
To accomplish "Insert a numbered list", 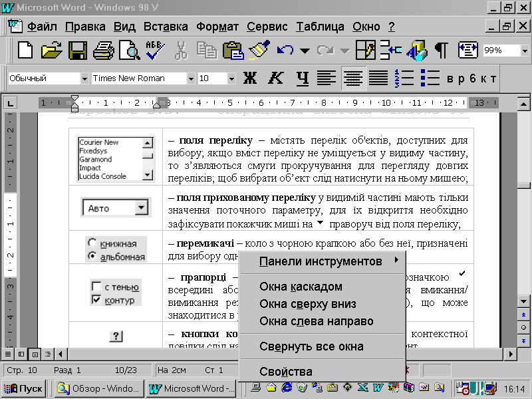I will pyautogui.click(x=404, y=78).
